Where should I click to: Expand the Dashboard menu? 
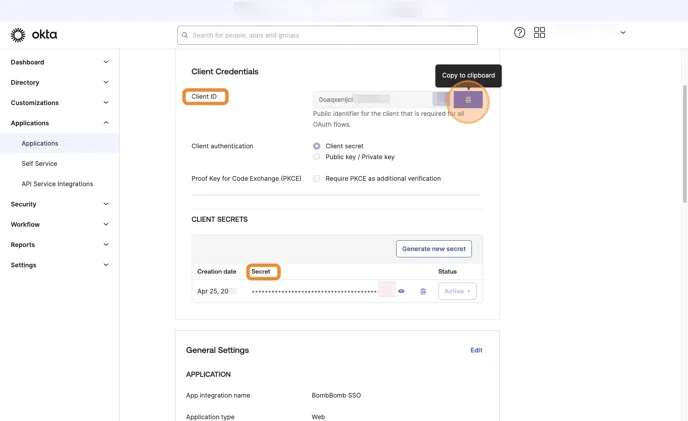coord(106,62)
